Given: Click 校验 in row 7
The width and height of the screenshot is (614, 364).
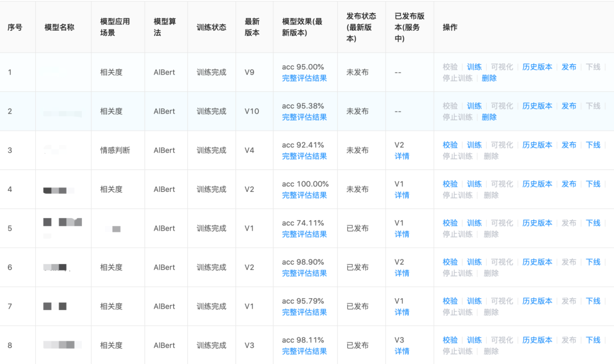Looking at the screenshot, I should click(450, 302).
